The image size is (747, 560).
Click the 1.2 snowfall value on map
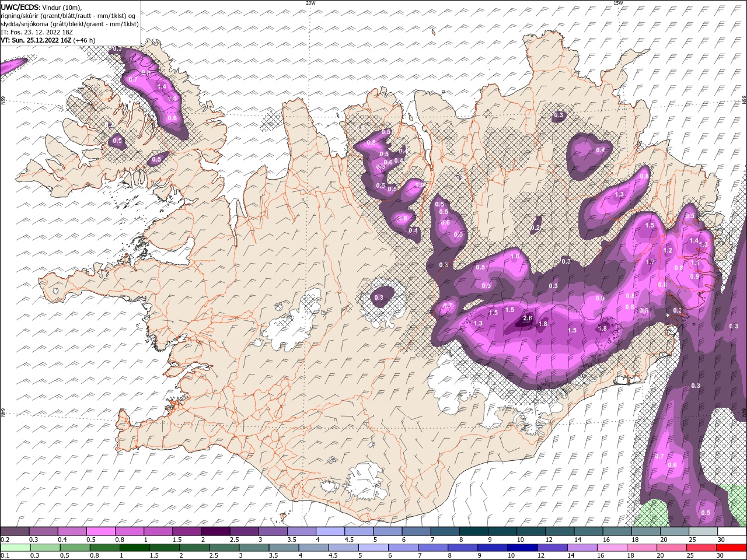point(668,250)
